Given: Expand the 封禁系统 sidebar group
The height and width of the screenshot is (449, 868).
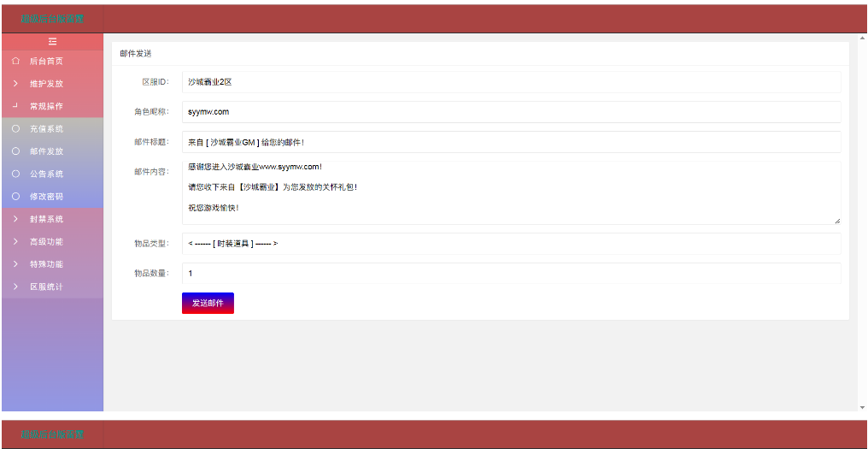Looking at the screenshot, I should [46, 219].
